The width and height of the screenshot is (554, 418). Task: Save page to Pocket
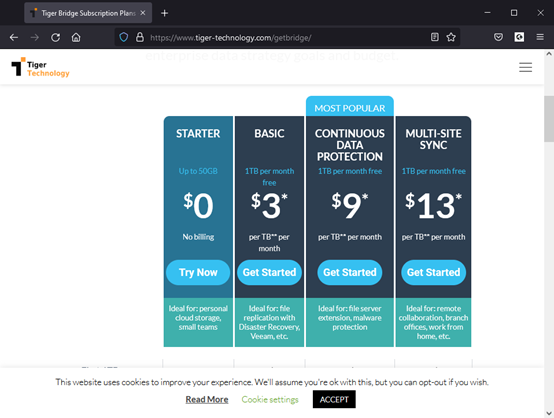pyautogui.click(x=499, y=37)
